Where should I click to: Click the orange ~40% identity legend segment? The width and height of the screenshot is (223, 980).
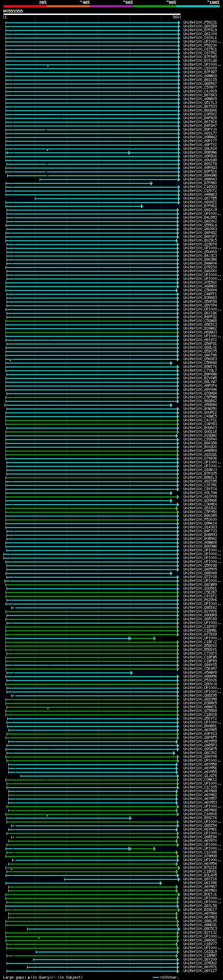point(68,6)
